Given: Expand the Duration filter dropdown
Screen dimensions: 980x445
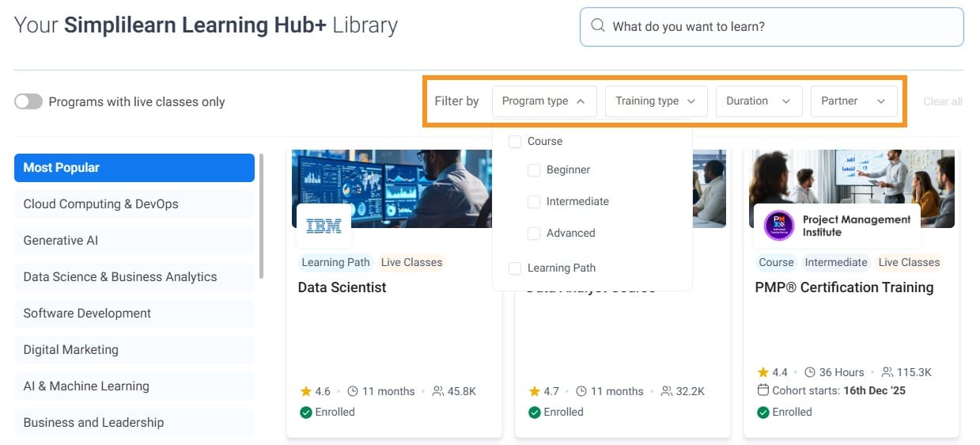Looking at the screenshot, I should [x=758, y=101].
